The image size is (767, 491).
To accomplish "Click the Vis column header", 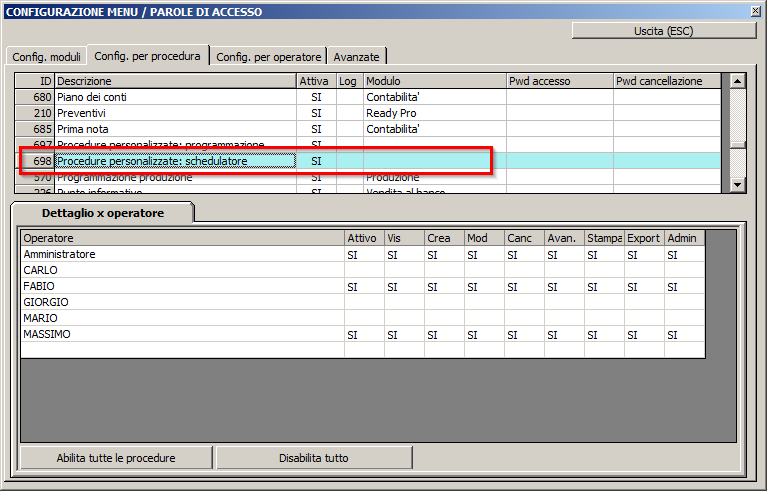I will click(x=404, y=238).
